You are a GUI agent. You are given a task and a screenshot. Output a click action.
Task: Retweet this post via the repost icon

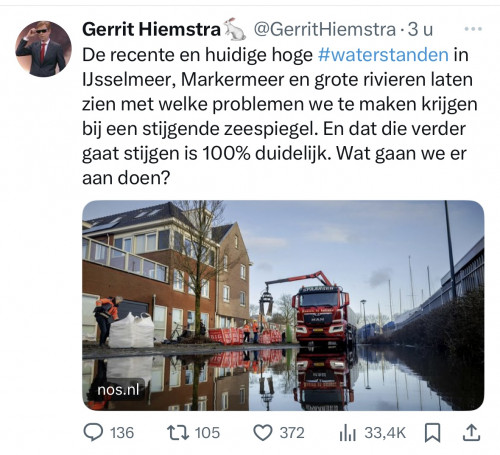[178, 433]
